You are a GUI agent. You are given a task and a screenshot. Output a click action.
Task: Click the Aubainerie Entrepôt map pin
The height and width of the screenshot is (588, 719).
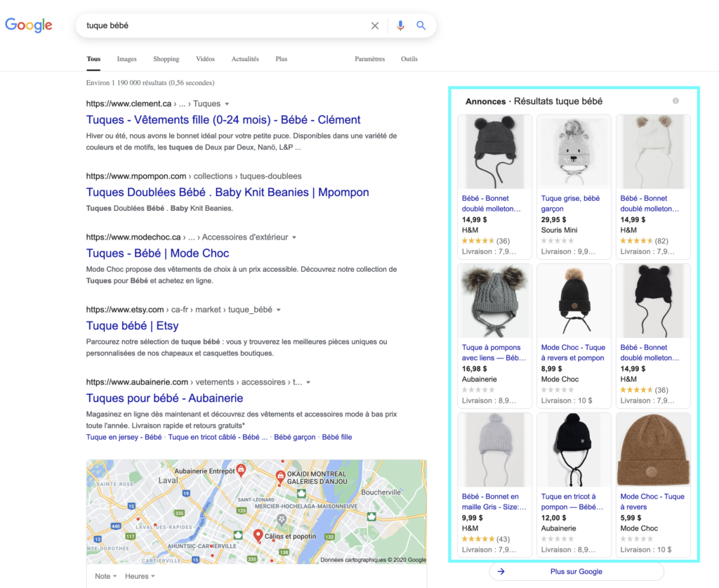[241, 470]
